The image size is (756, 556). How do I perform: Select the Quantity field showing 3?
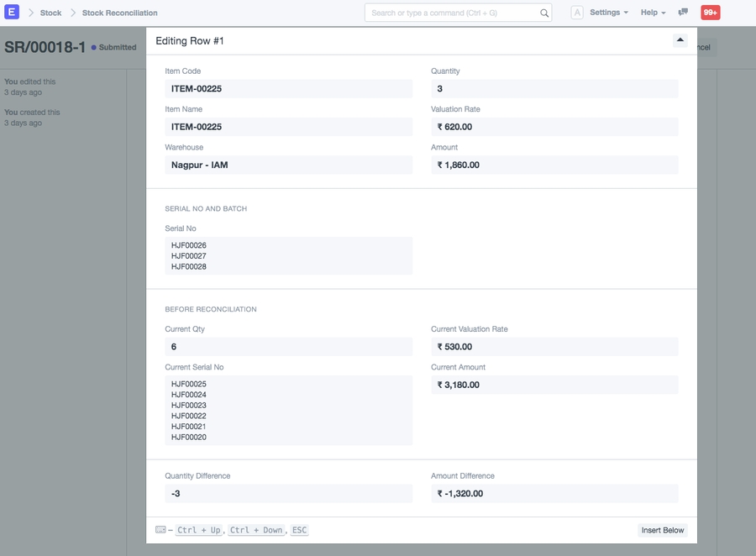(x=556, y=88)
